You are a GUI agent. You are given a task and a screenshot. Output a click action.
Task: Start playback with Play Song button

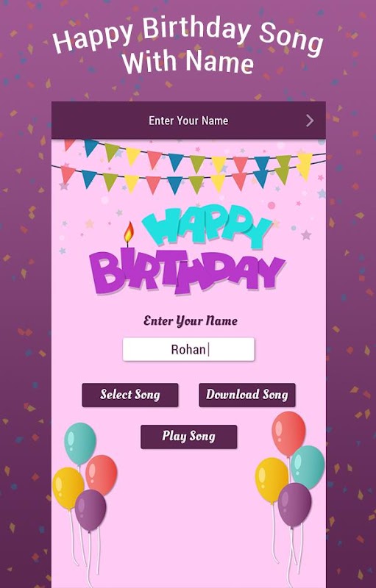[x=189, y=437]
